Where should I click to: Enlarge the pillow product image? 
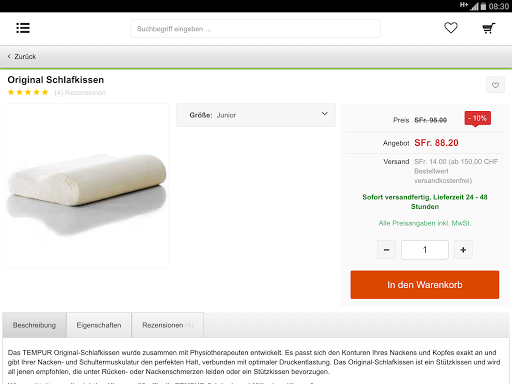[87, 185]
